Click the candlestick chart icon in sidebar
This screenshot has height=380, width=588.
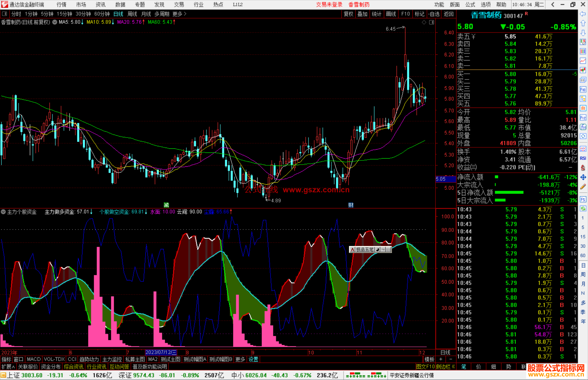click(583, 70)
